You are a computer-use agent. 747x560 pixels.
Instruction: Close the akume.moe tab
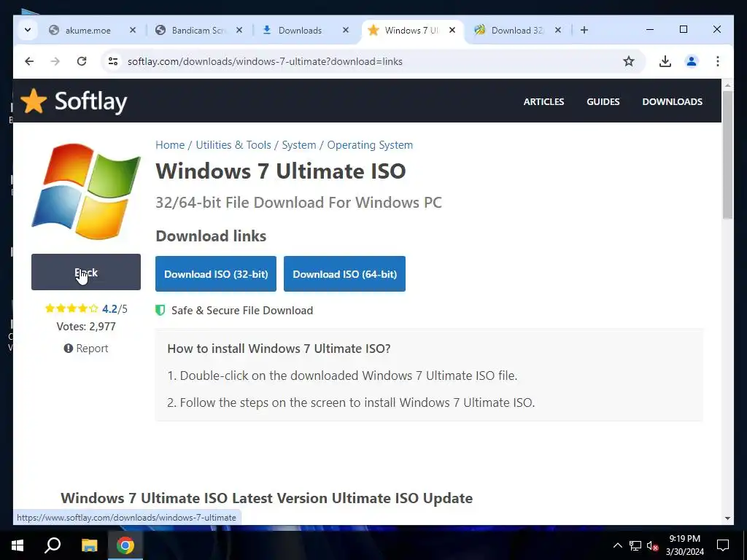click(133, 30)
